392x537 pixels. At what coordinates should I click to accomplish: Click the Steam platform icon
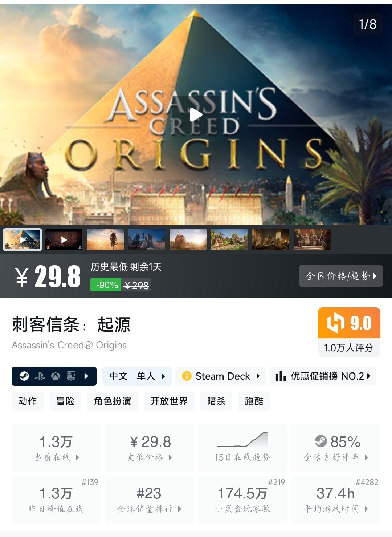(24, 376)
